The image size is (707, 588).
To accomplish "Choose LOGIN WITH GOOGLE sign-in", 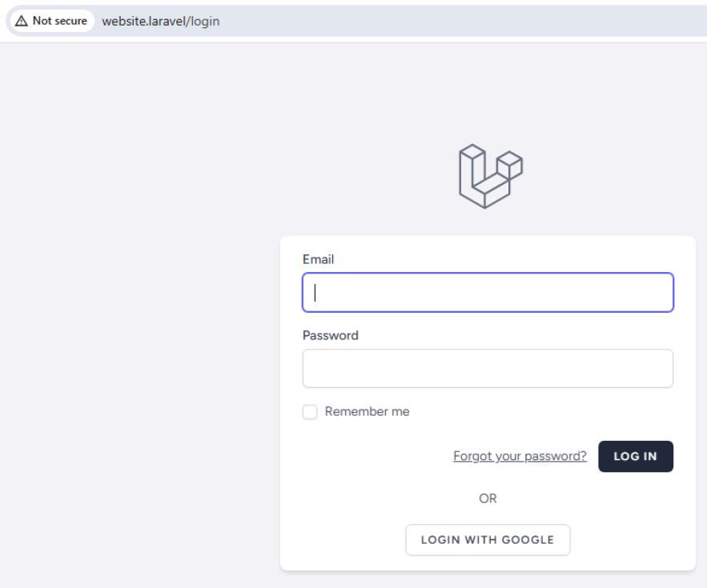I will (488, 539).
